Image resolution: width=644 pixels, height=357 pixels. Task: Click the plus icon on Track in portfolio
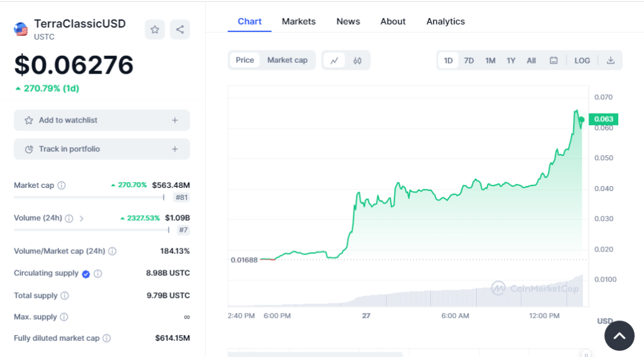tap(175, 149)
